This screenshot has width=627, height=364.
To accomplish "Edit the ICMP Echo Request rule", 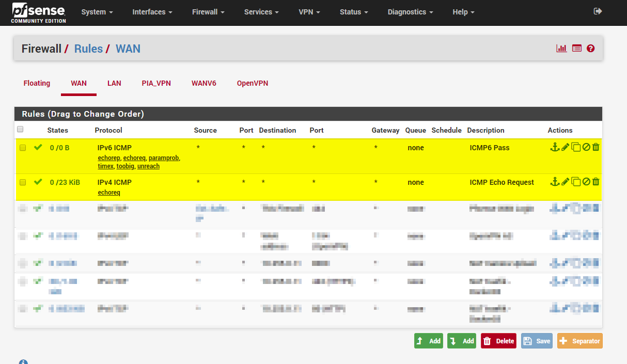I will click(x=565, y=182).
